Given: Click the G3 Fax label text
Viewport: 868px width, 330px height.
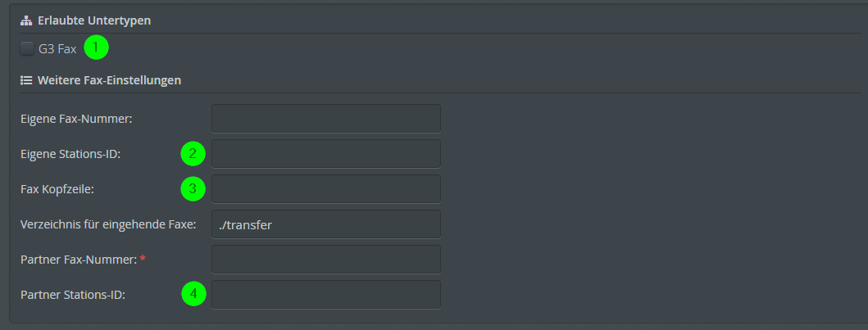Looking at the screenshot, I should [57, 48].
